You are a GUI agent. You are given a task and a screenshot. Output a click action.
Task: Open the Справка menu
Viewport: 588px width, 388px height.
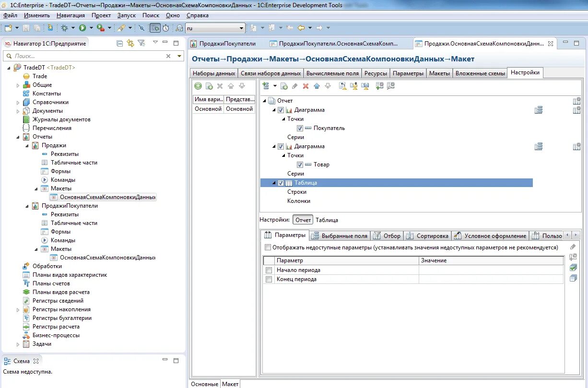click(198, 15)
